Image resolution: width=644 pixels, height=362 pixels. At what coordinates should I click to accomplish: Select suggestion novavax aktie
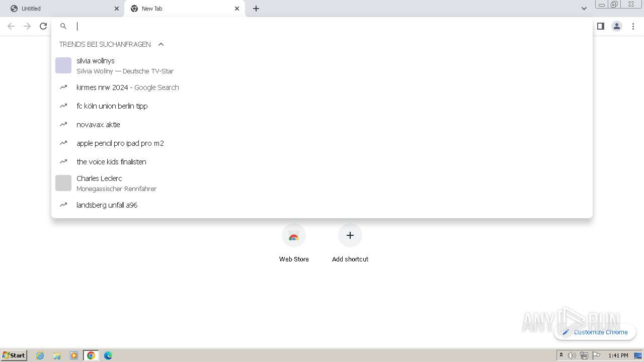click(322, 125)
